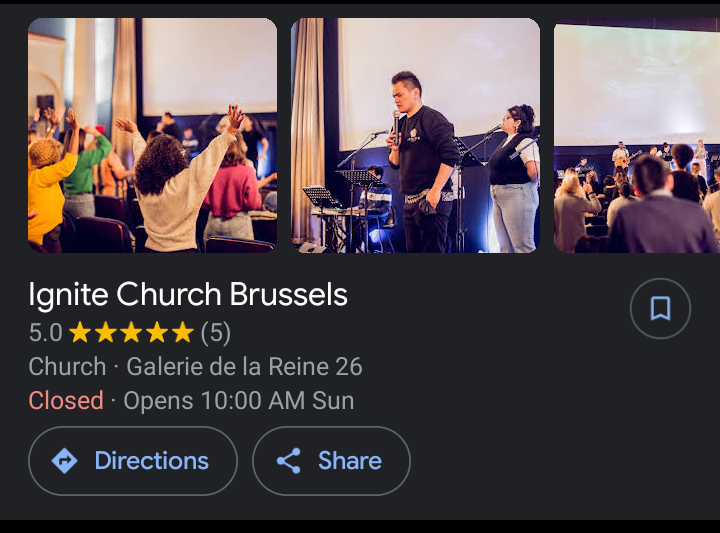
Task: Click the fifth gold rating star
Action: click(x=182, y=332)
